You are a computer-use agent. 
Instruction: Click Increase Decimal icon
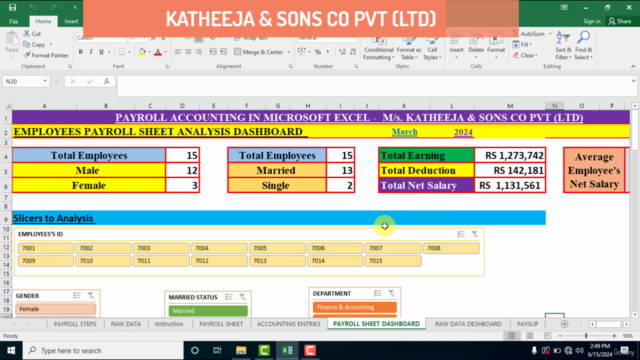point(342,52)
